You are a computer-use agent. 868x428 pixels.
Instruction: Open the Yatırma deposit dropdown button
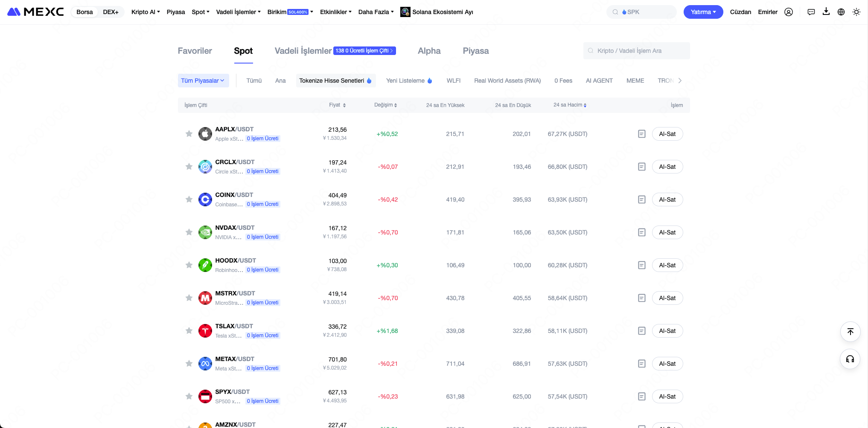click(703, 12)
